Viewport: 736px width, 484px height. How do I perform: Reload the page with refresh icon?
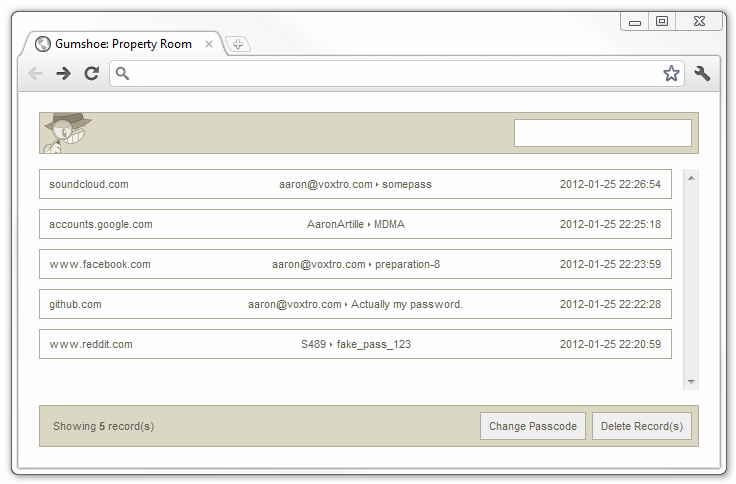[x=92, y=73]
